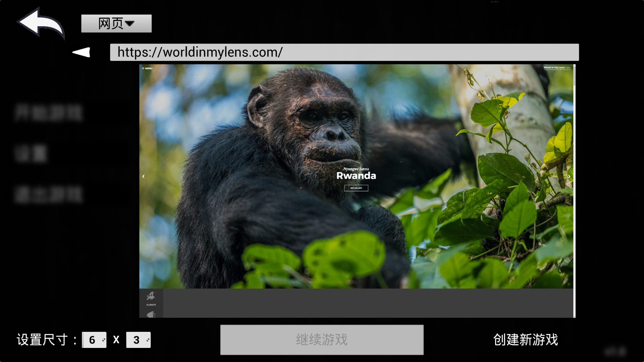
Task: Click the World In My Lens logo
Action: (x=556, y=68)
